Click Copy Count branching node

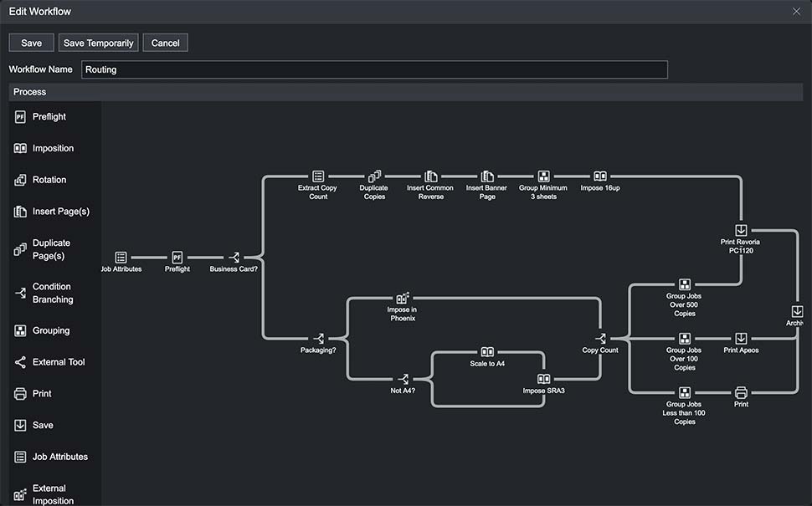tap(600, 339)
